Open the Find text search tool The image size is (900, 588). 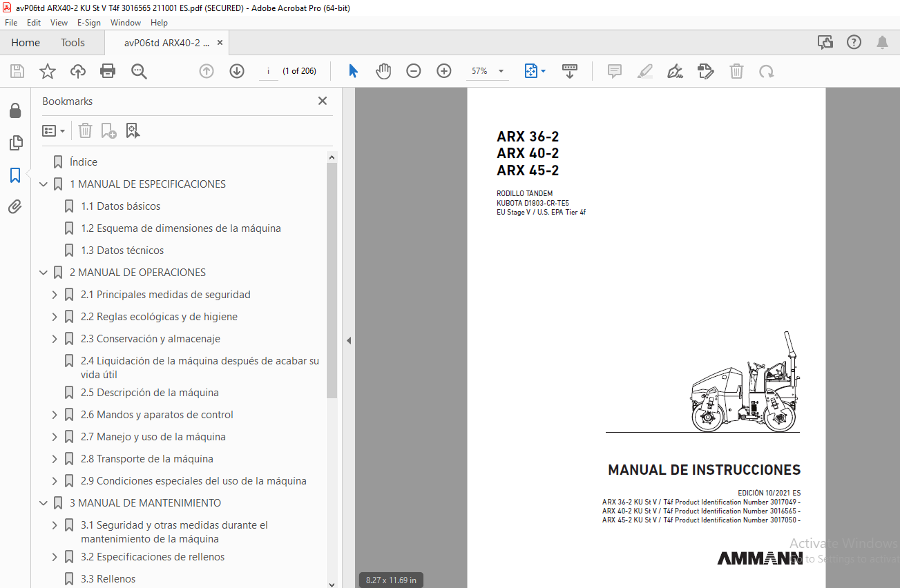coord(139,71)
